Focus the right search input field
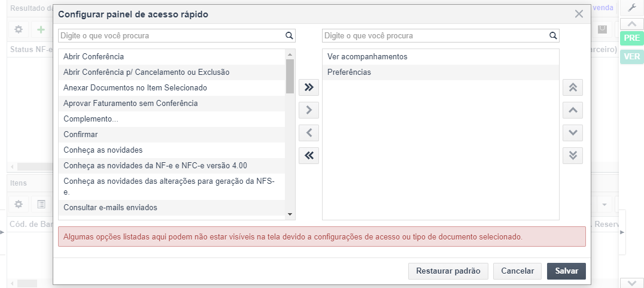Screen dimensions: 644x288 pos(441,36)
